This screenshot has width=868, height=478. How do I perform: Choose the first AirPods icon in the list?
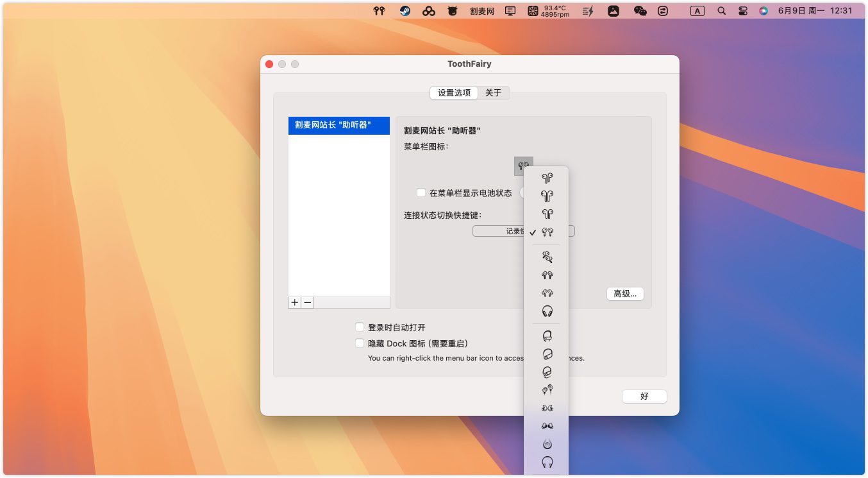tap(547, 178)
